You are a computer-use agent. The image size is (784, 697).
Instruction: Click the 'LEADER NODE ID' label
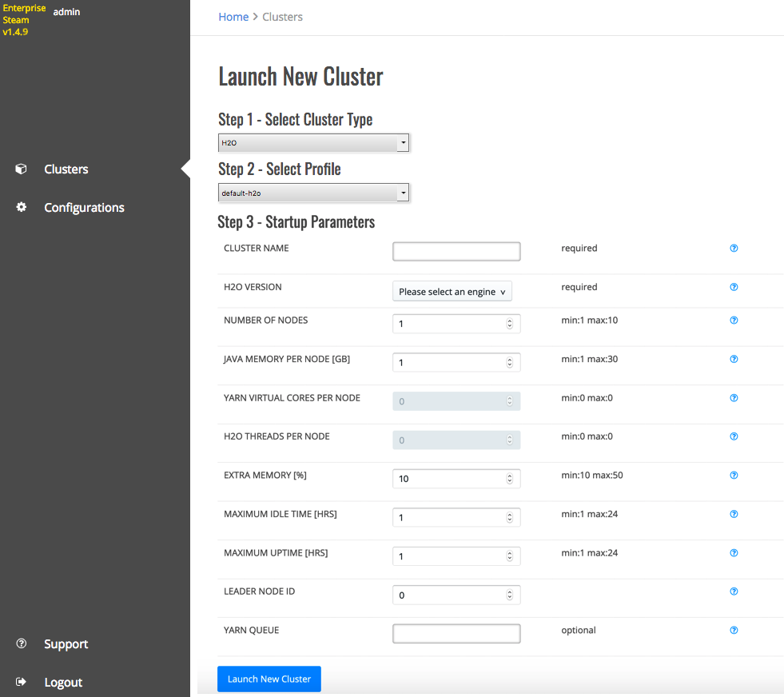pyautogui.click(x=259, y=591)
